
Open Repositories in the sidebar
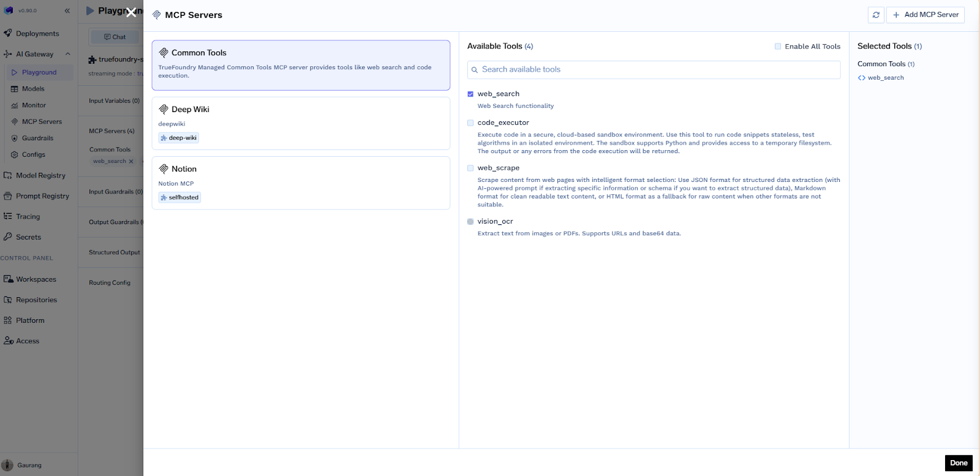36,300
